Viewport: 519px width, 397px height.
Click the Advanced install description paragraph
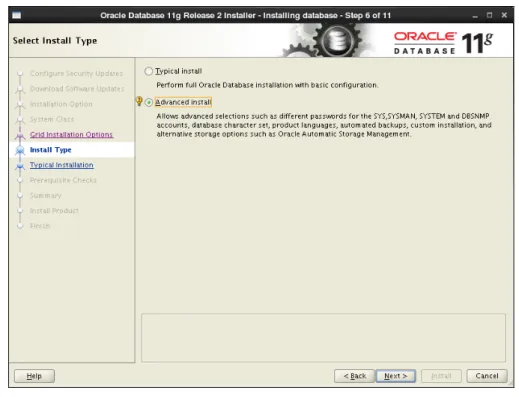324,125
